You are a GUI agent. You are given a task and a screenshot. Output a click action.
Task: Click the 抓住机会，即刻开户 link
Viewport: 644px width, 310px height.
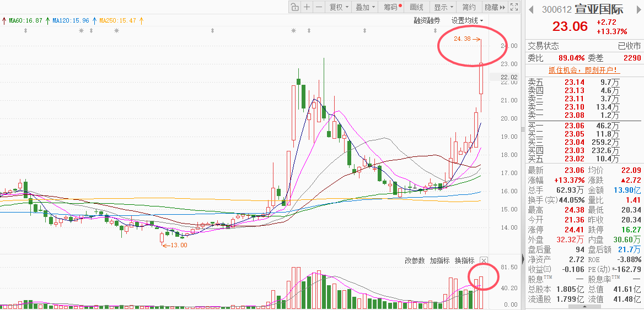(x=584, y=70)
